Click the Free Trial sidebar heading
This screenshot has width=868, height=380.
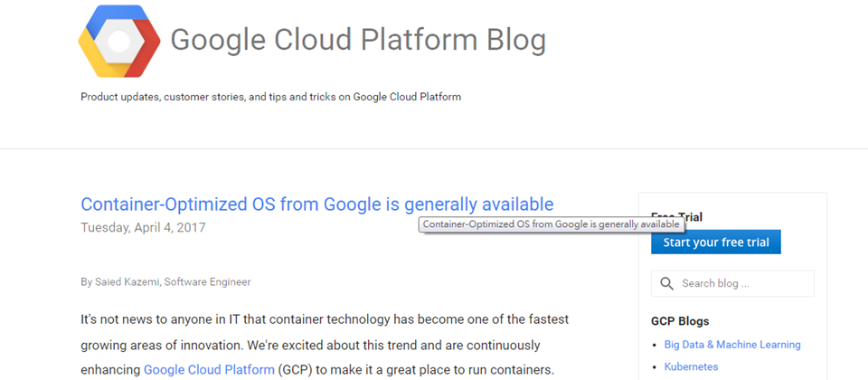676,216
